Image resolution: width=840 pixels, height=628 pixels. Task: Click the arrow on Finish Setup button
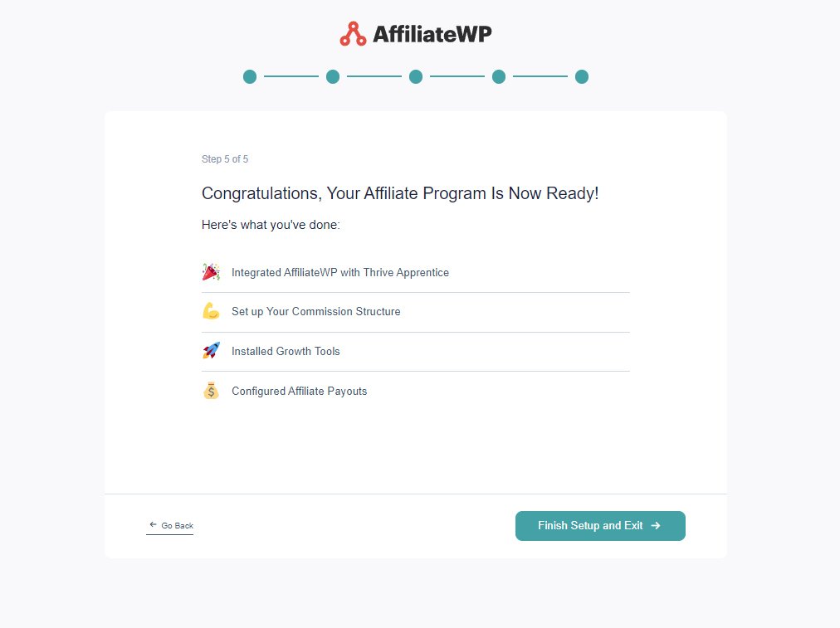coord(656,526)
